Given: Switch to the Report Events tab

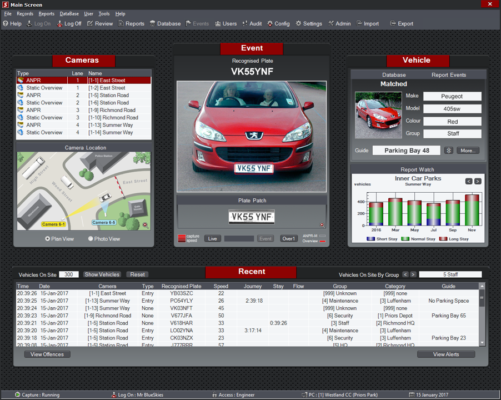Looking at the screenshot, I should coord(448,75).
